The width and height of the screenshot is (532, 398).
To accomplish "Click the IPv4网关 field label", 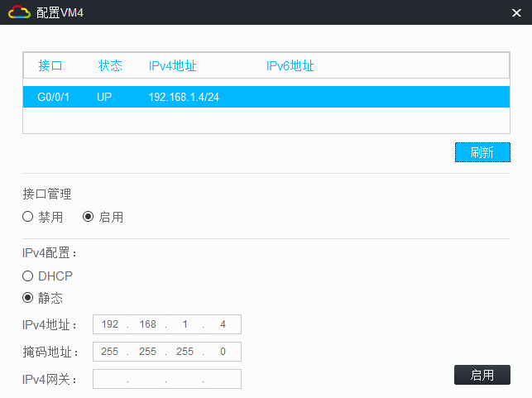I will pyautogui.click(x=50, y=379).
